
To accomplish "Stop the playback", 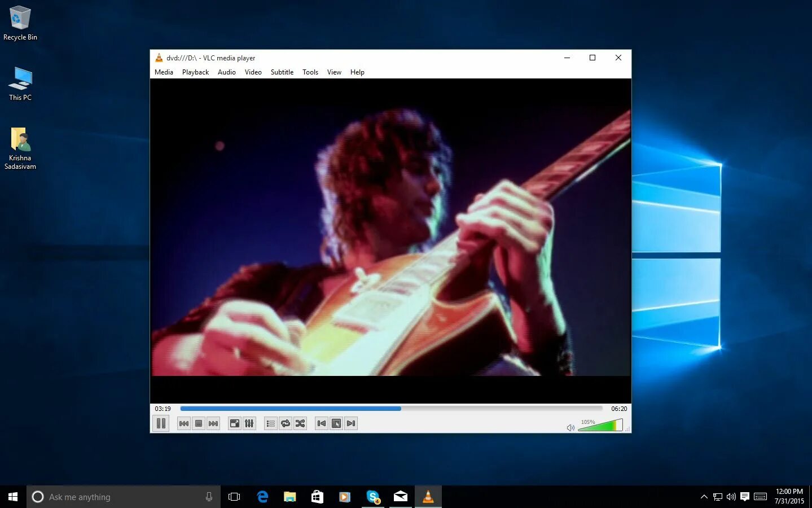I will tap(199, 423).
